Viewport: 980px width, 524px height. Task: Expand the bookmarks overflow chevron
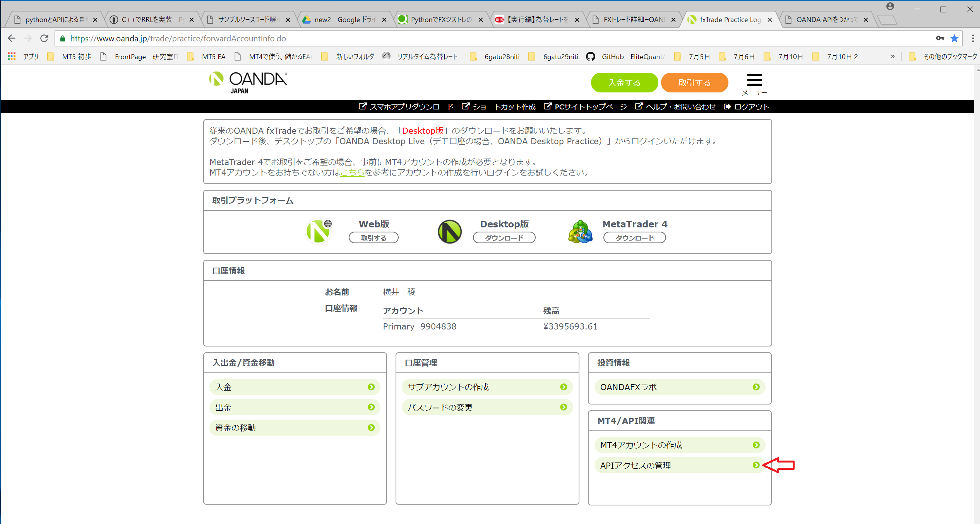893,56
